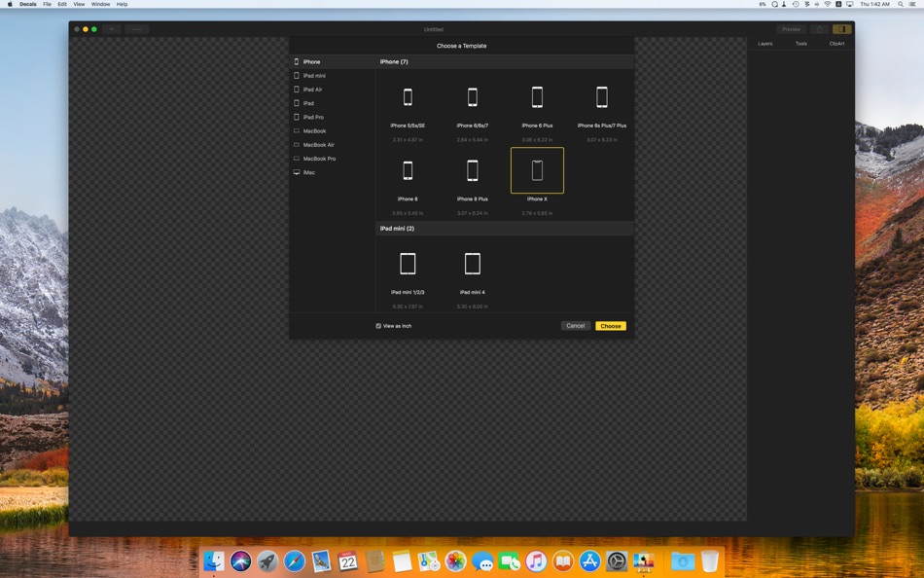Uncheck the View as inch checkbox
Screen dimensions: 924x578
pos(378,326)
